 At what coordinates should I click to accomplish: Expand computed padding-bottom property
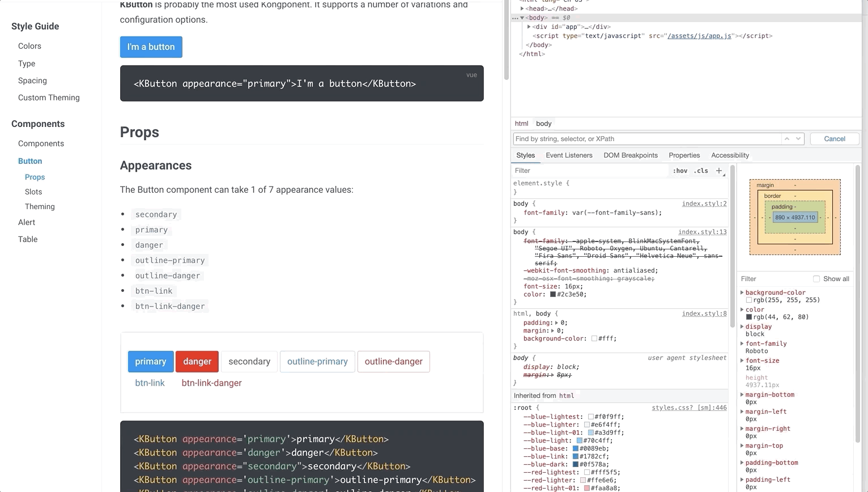tap(742, 463)
